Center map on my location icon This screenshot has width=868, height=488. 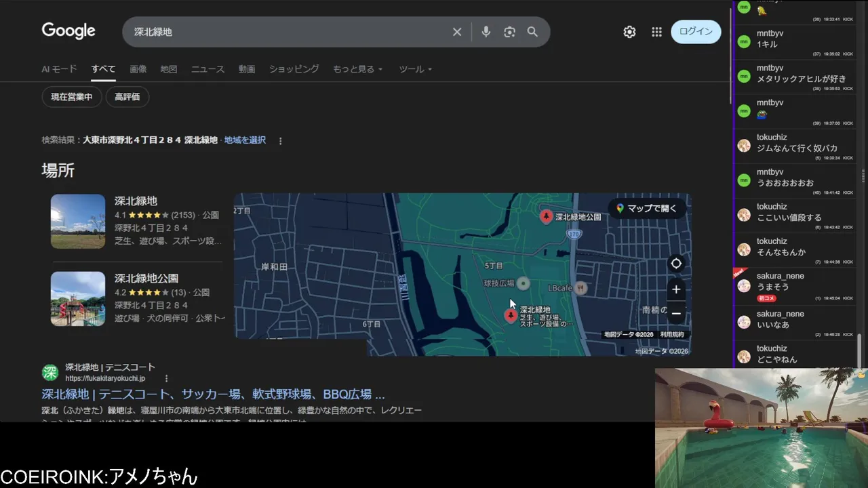pyautogui.click(x=676, y=264)
